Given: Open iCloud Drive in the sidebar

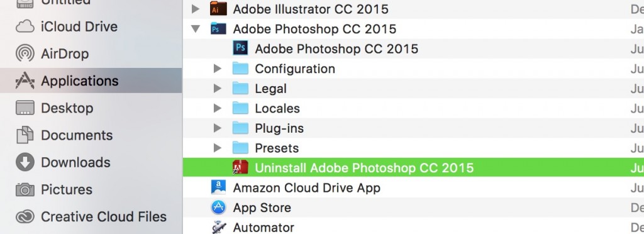Looking at the screenshot, I should click(x=79, y=26).
